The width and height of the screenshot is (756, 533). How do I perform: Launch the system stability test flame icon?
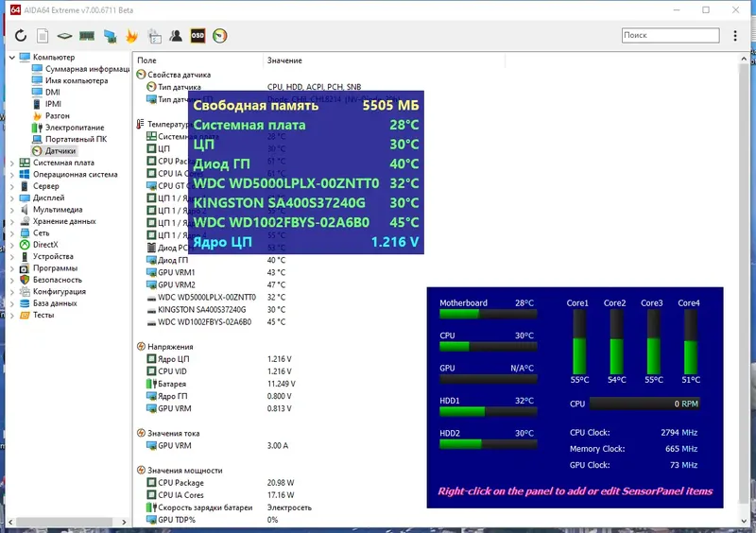point(131,36)
